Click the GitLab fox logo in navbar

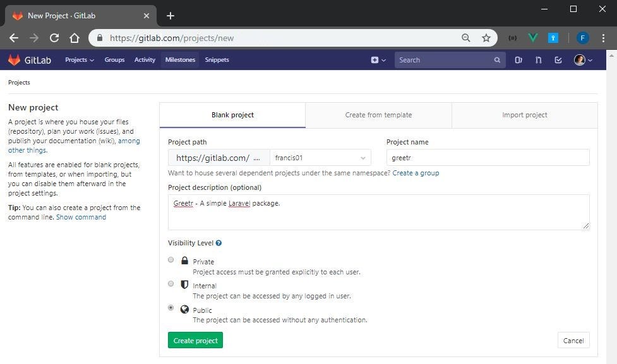click(x=14, y=60)
